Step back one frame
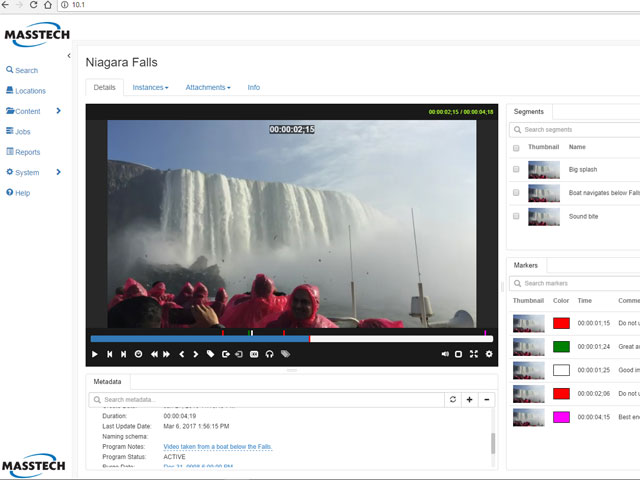This screenshot has width=640, height=480. click(182, 354)
